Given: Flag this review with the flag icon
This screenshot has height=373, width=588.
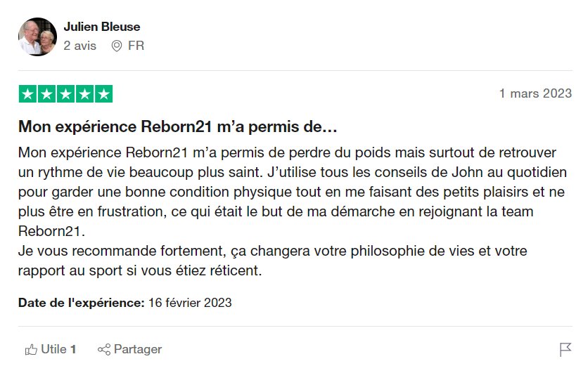Looking at the screenshot, I should (565, 349).
